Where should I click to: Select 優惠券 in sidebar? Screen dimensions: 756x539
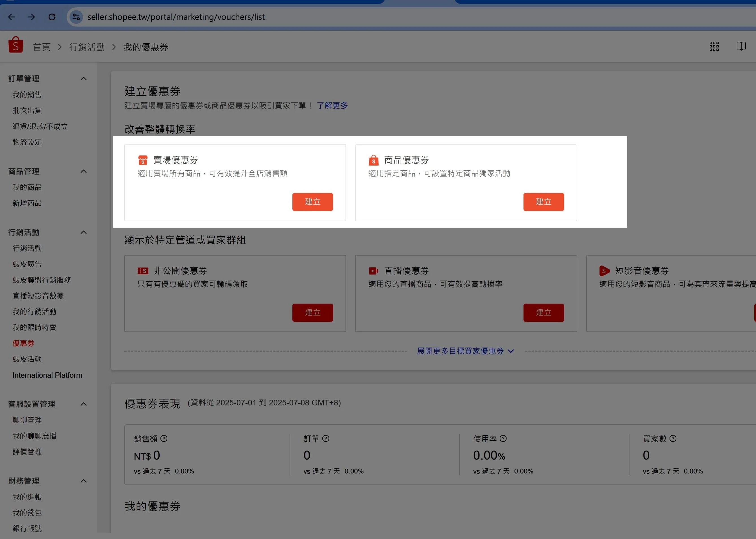(23, 343)
